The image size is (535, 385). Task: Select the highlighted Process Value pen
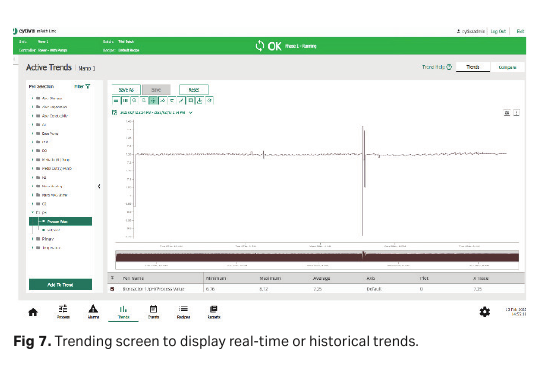tap(60, 222)
